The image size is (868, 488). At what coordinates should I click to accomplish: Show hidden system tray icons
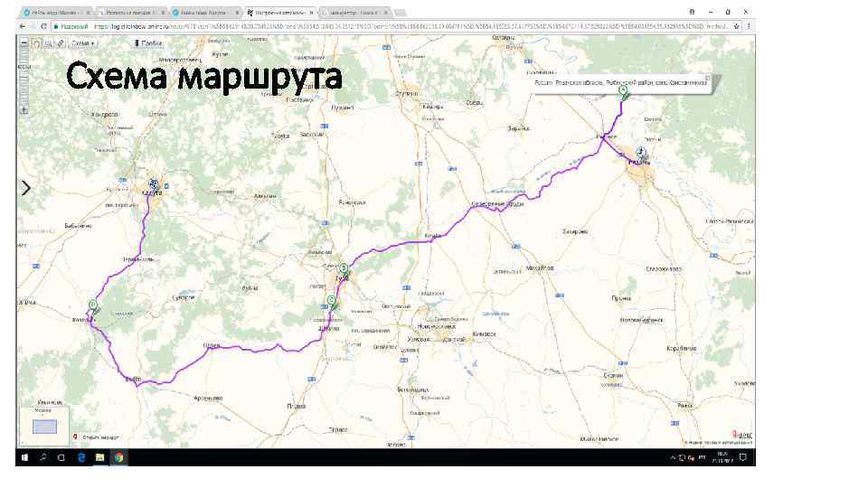click(x=673, y=457)
